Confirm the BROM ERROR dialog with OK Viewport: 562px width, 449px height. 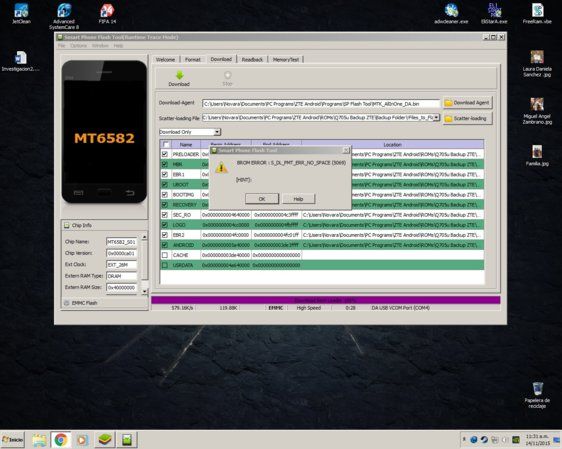(262, 199)
